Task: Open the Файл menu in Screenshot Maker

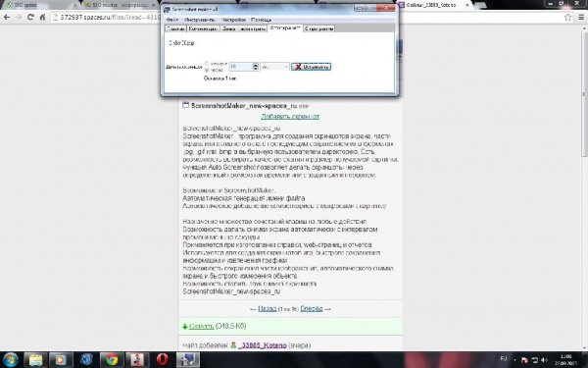Action: click(x=172, y=20)
